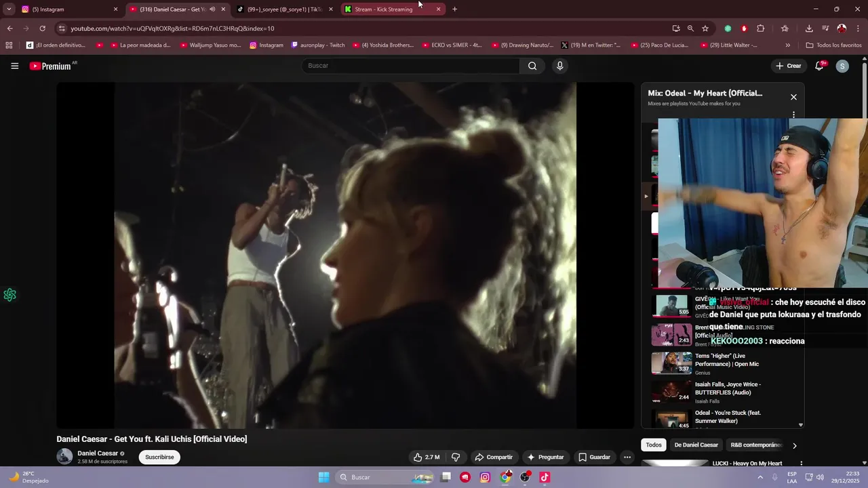Start voice search with the microphone icon
The image size is (868, 488).
coord(559,66)
